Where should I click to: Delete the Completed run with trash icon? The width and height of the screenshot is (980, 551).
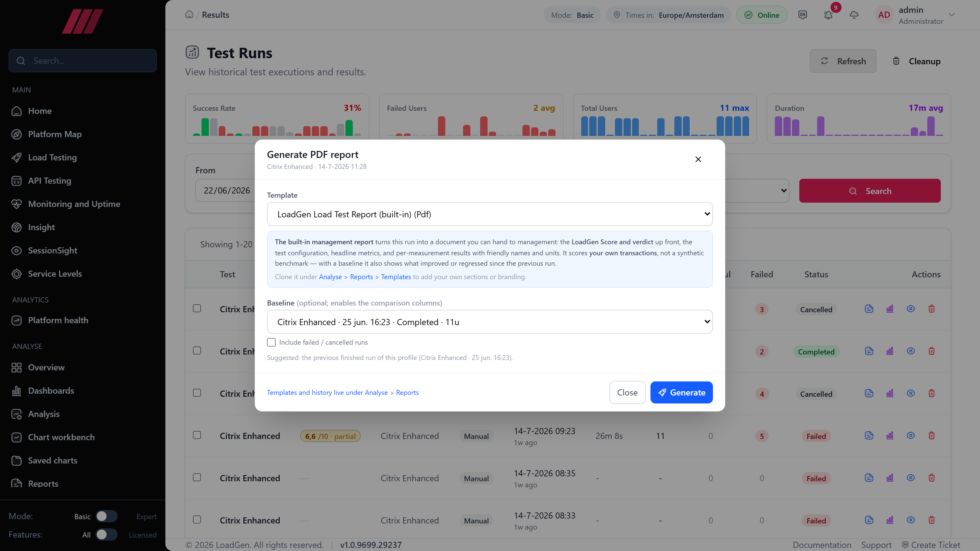pos(932,351)
